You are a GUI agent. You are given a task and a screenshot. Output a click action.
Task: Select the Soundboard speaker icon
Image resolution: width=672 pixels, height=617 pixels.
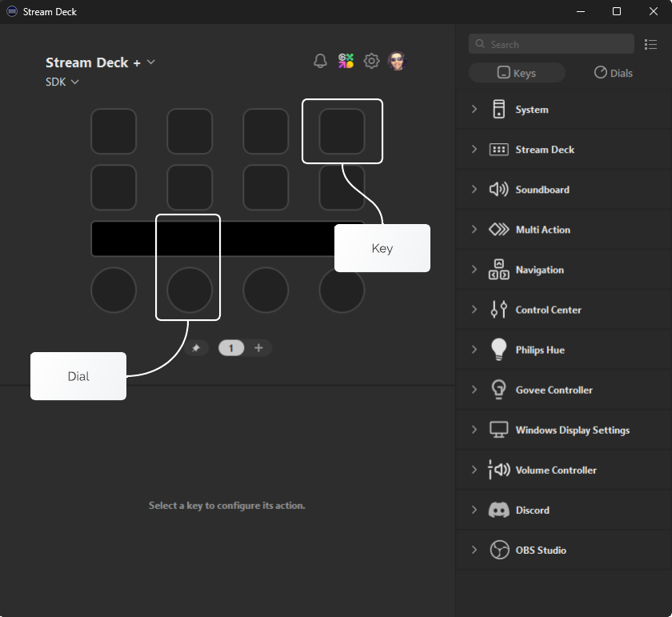coord(499,190)
